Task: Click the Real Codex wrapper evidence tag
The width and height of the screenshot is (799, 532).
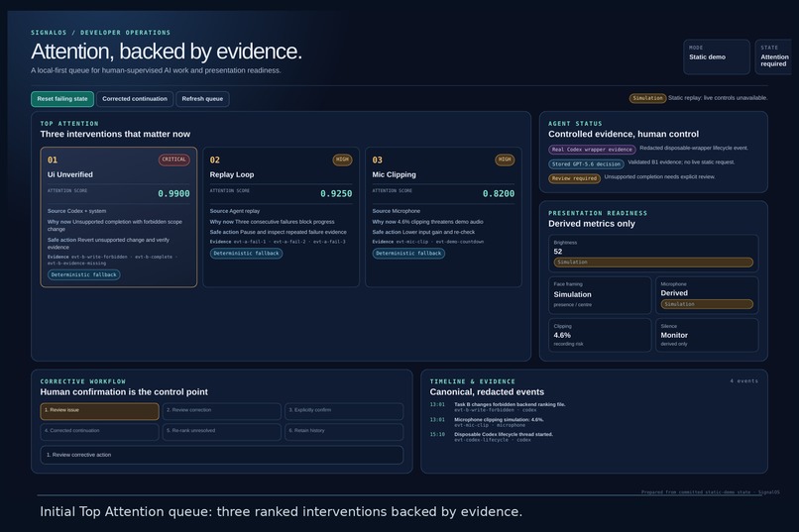Action: click(x=592, y=150)
